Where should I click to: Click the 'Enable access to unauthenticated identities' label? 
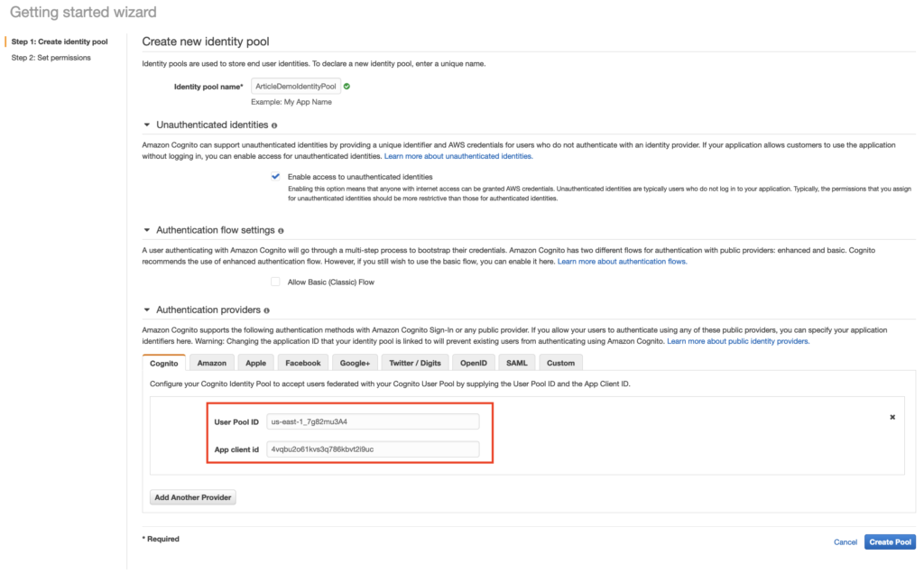click(360, 177)
